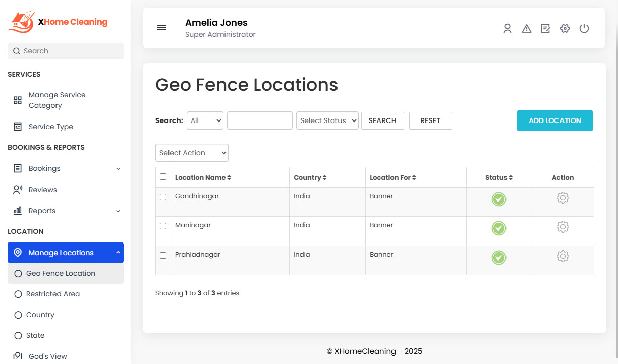Open the Restricted Area menu item
Screen dimensions: 618x364
pos(52,294)
